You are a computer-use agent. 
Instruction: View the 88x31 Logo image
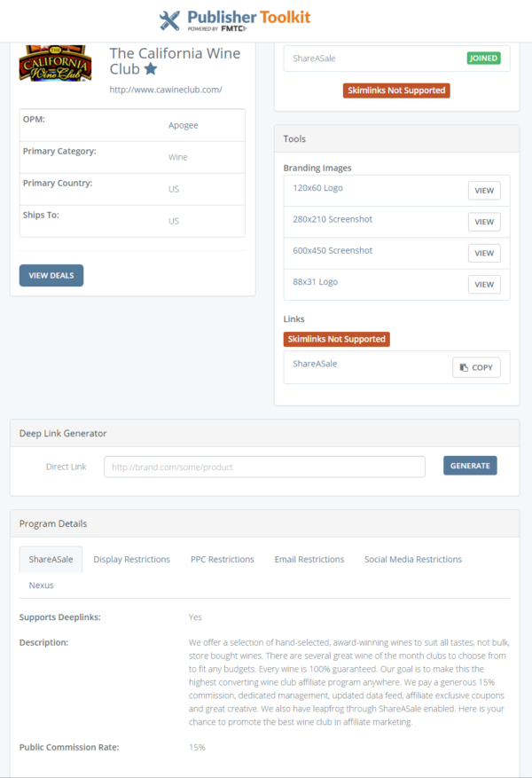coord(484,284)
